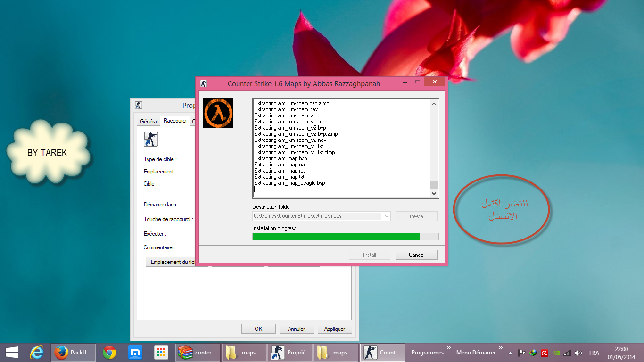Open Avira antivirus tray icon
This screenshot has width=644, height=362.
click(544, 353)
